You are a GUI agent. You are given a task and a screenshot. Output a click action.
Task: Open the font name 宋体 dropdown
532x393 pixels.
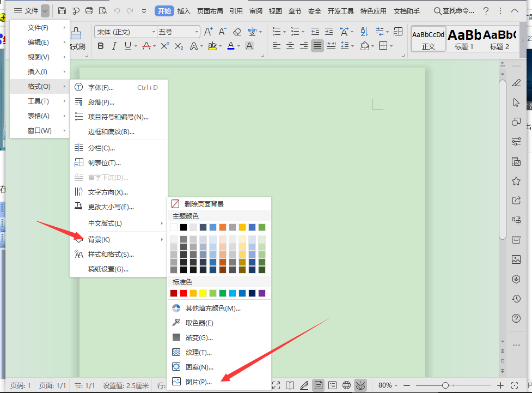pos(154,32)
